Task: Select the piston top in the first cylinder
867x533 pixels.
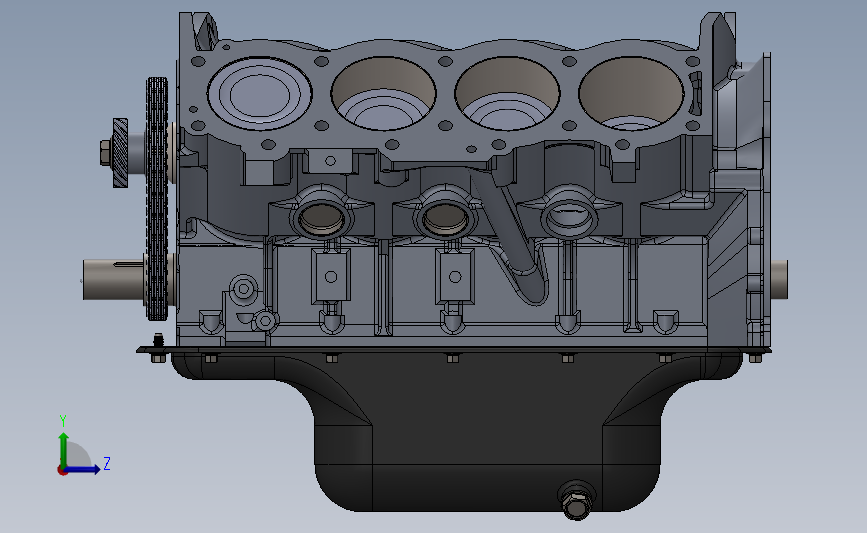Action: point(259,95)
